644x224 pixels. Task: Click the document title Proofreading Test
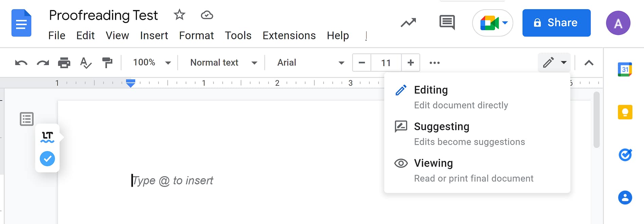(x=104, y=15)
